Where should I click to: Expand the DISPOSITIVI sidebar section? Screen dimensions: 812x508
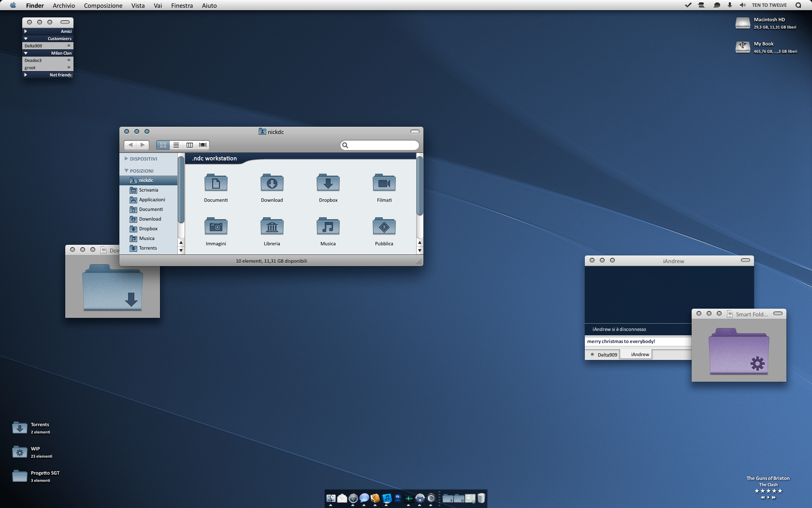[126, 159]
